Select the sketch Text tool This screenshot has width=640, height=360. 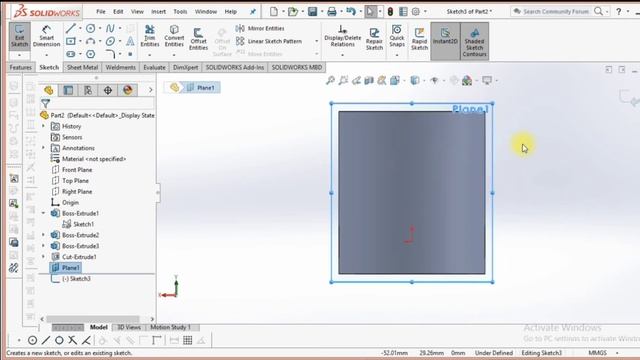point(130,41)
